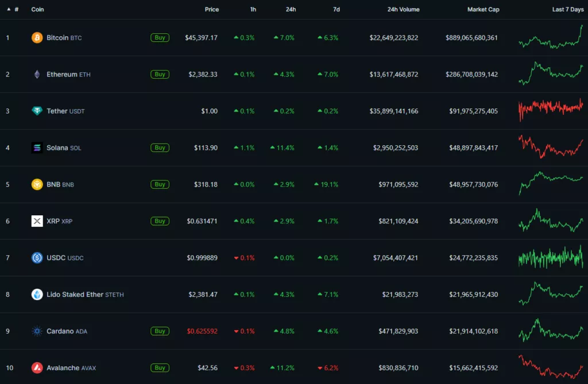This screenshot has width=588, height=384.
Task: Click BNB 7d change 19.1%
Action: click(x=326, y=184)
